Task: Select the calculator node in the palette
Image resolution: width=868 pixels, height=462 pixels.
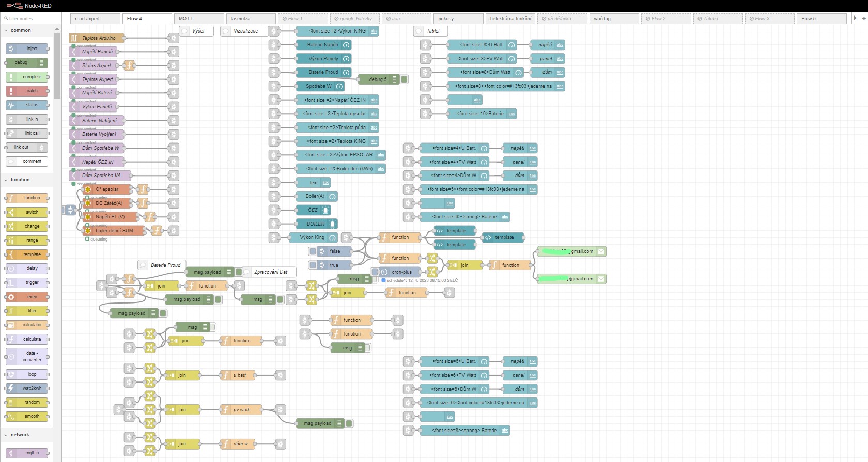Action: [x=27, y=325]
